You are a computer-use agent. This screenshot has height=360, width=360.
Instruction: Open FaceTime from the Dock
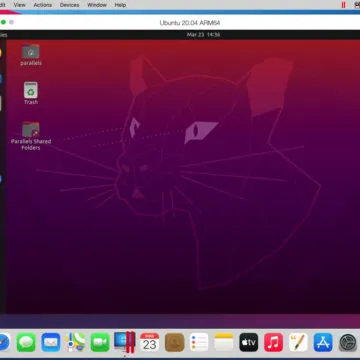pyautogui.click(x=100, y=342)
